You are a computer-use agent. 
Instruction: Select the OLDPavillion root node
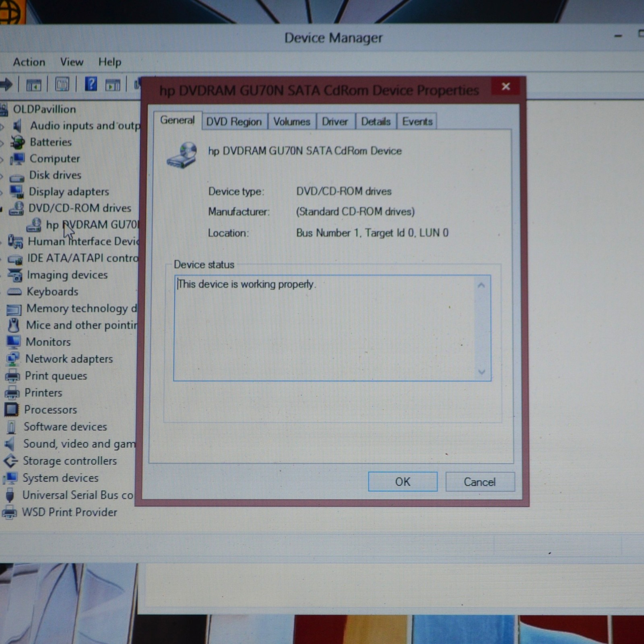point(44,109)
